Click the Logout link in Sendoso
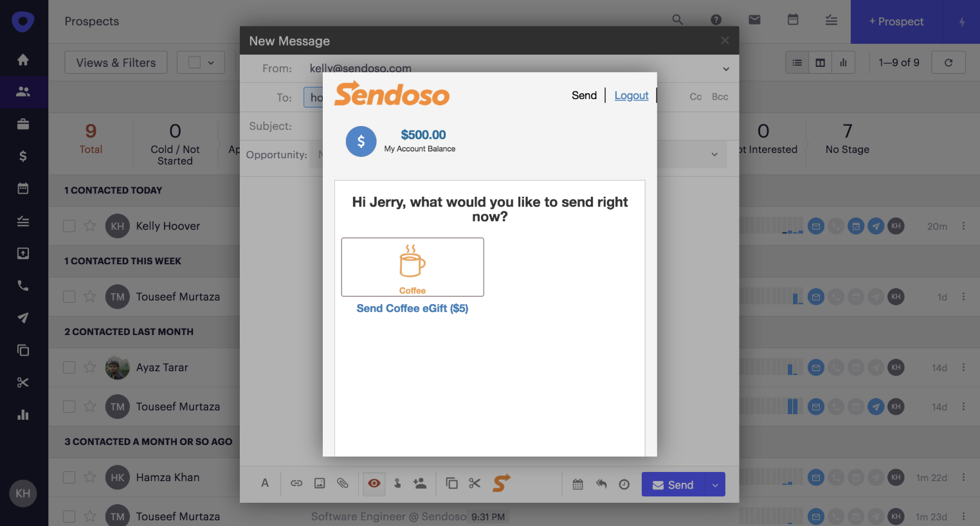Image resolution: width=980 pixels, height=526 pixels. pos(631,95)
